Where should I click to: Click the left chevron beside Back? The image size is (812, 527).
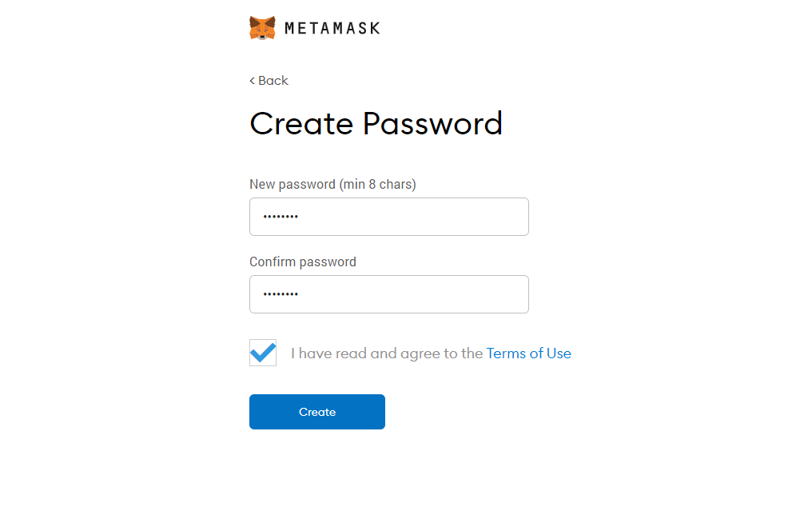tap(253, 81)
